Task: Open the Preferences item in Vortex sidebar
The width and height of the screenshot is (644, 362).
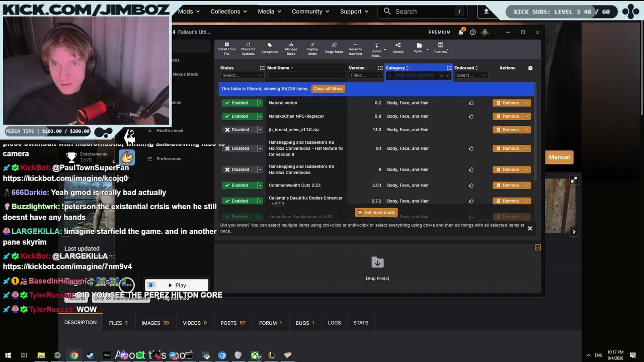Action: (x=169, y=159)
